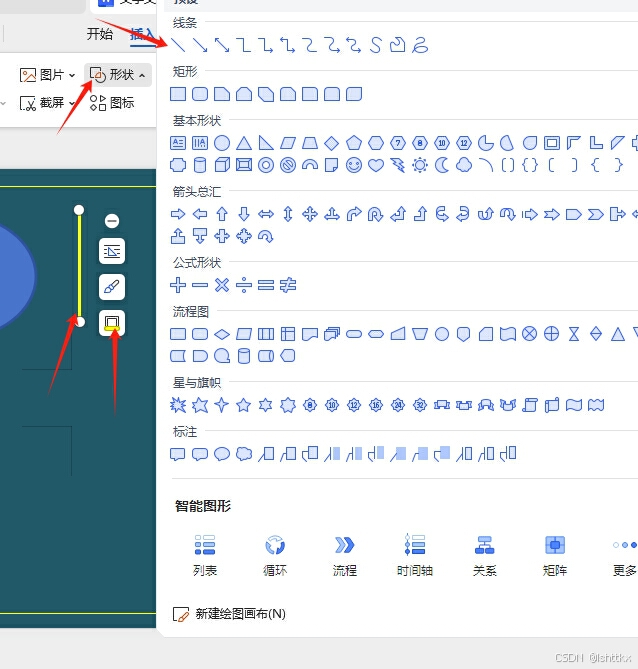
Task: Insert the cloud callout shape
Action: click(x=244, y=454)
